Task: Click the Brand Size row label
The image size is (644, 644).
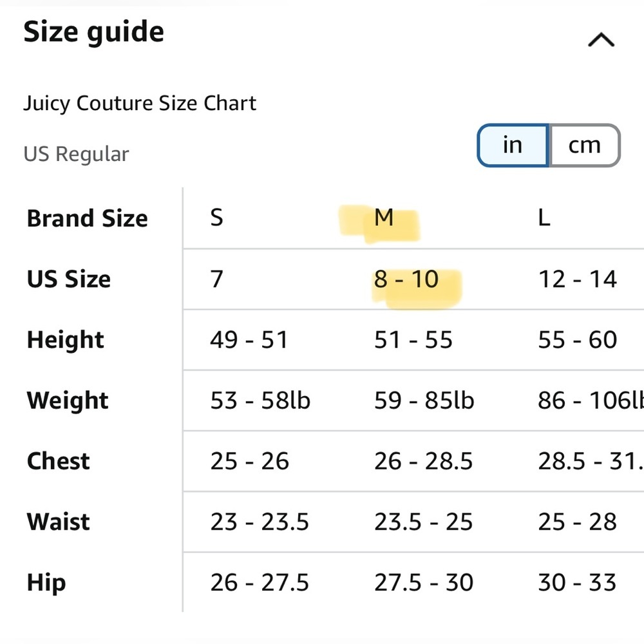Action: [x=88, y=218]
